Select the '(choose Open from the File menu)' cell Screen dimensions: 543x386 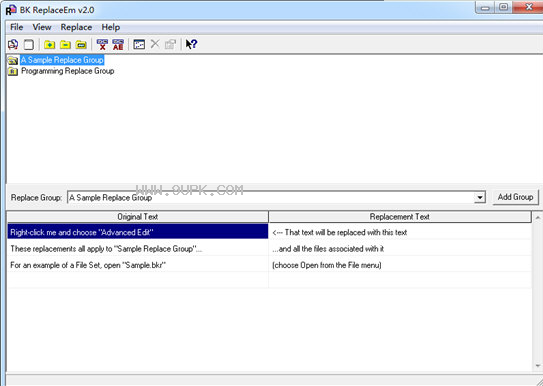pos(400,264)
